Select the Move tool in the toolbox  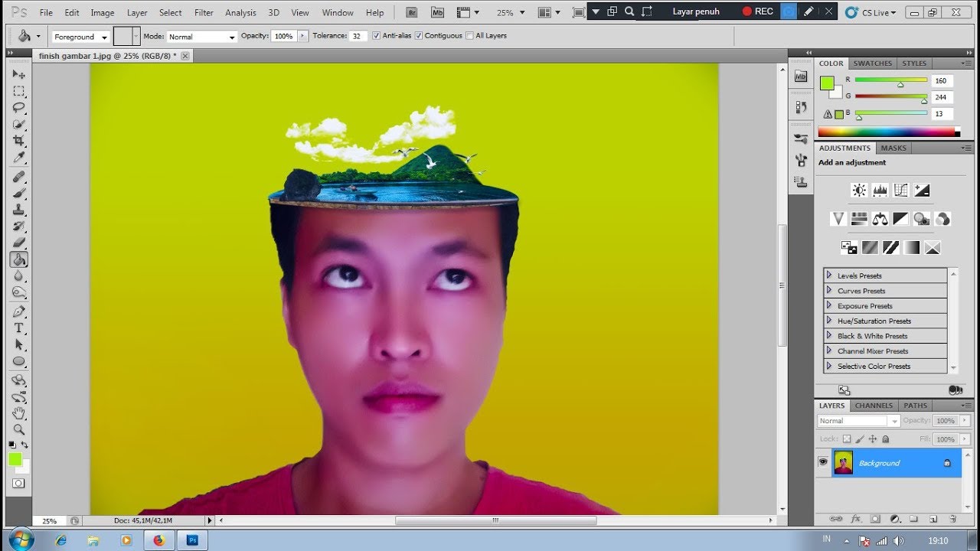pos(19,74)
